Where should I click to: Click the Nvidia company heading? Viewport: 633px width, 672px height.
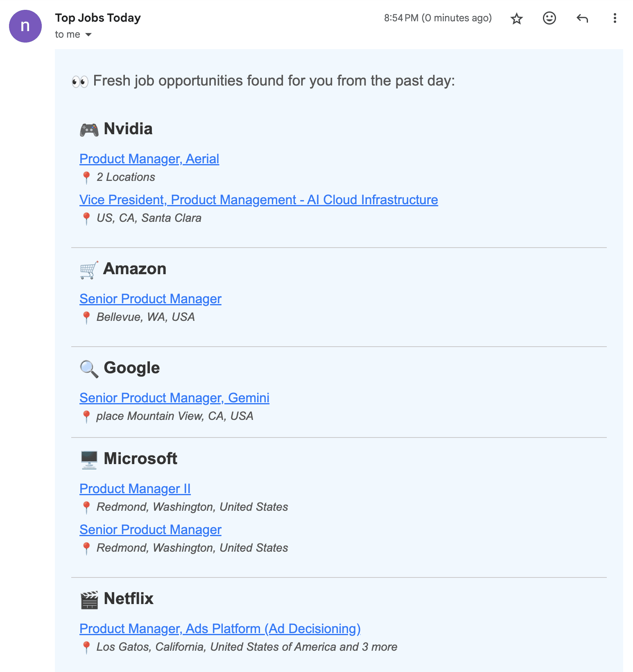(x=128, y=129)
